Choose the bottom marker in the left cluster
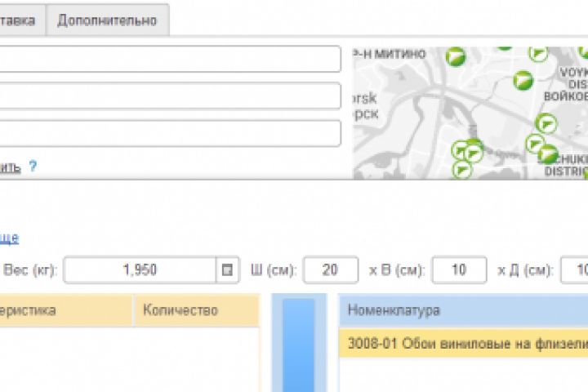This screenshot has height=392, width=588. 462,170
